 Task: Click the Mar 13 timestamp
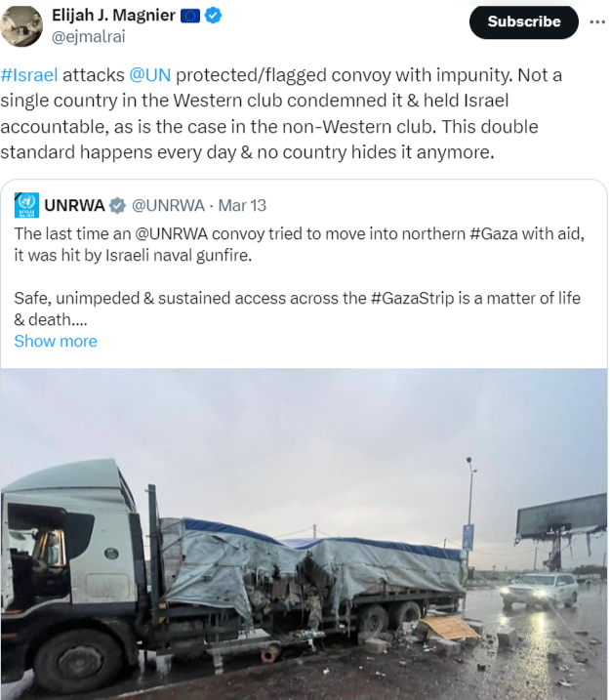[242, 205]
